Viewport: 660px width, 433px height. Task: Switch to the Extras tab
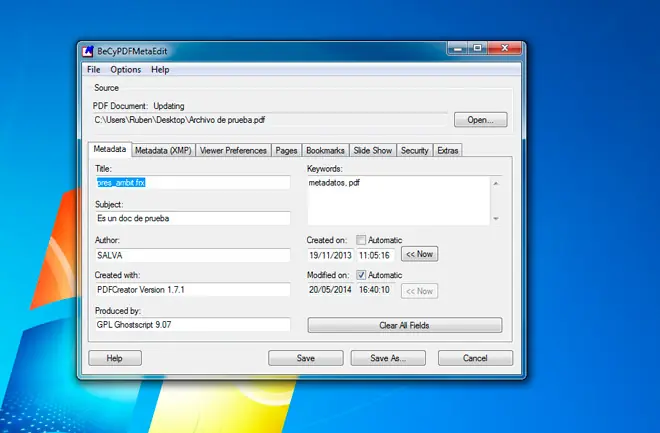pyautogui.click(x=447, y=150)
